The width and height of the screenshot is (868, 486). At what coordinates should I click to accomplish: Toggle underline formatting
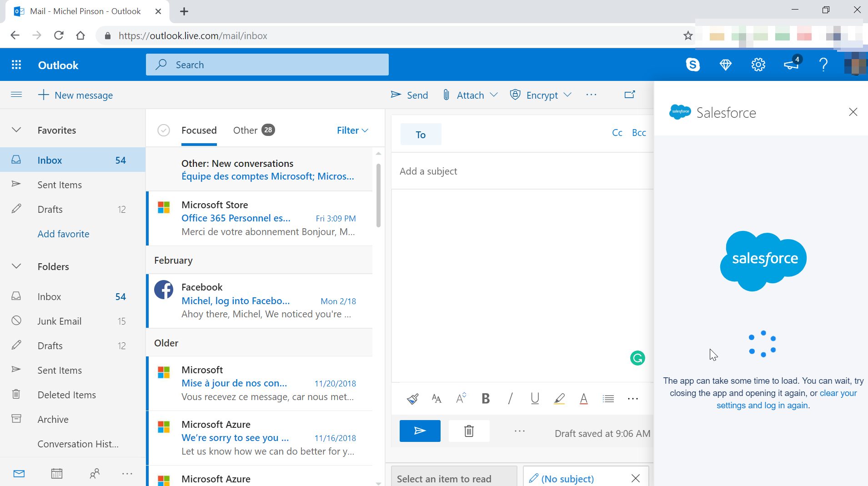535,399
